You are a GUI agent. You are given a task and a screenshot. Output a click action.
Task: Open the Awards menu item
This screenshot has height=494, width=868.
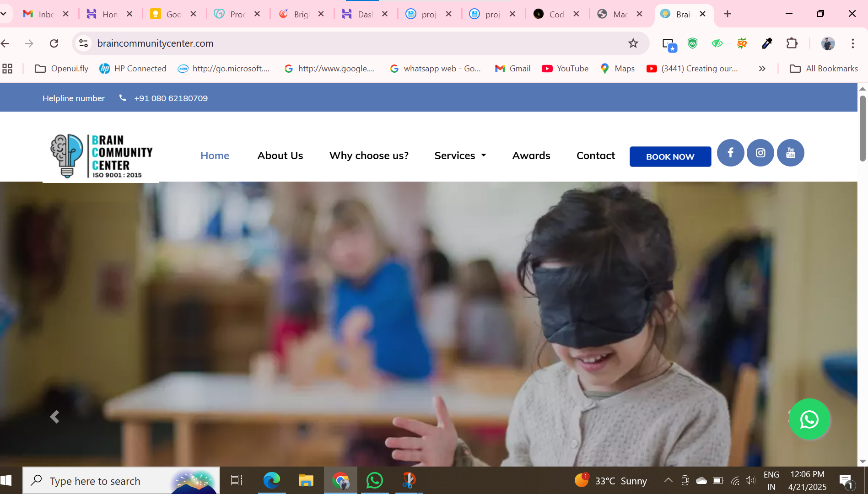[x=531, y=156]
